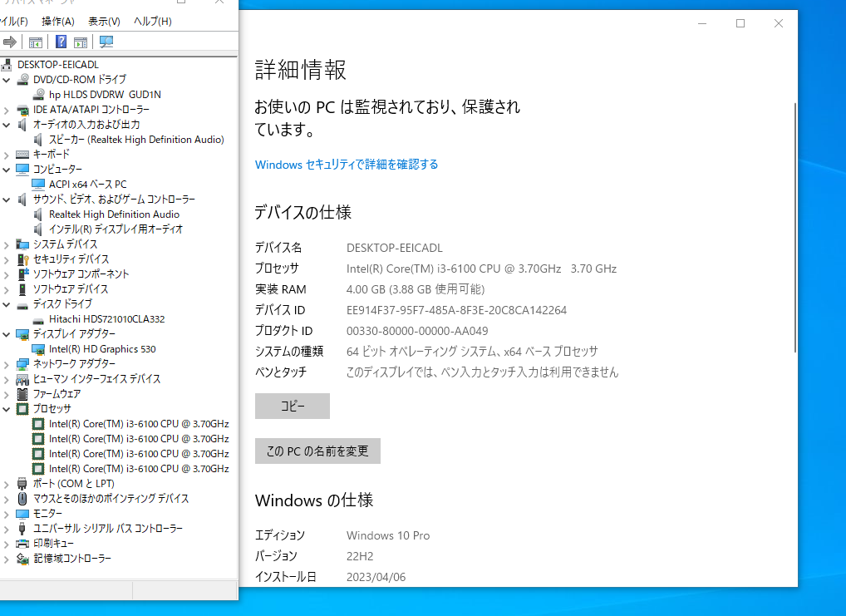
Task: Click the mouse pointing devices icon
Action: [22, 499]
